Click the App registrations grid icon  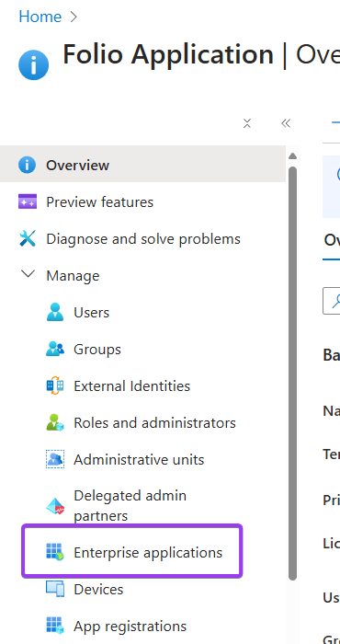pyautogui.click(x=55, y=626)
